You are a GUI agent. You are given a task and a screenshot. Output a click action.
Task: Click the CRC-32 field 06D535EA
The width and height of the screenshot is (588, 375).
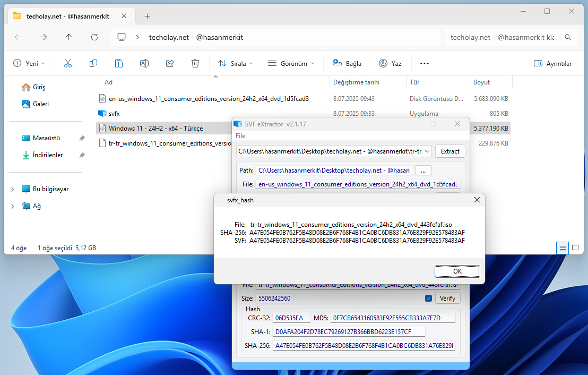291,318
